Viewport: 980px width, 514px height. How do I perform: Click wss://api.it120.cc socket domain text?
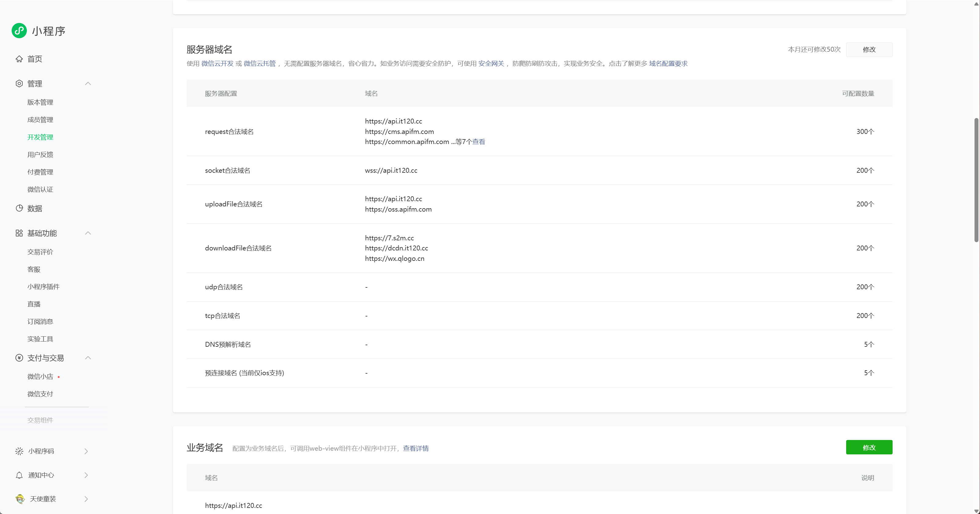(391, 171)
